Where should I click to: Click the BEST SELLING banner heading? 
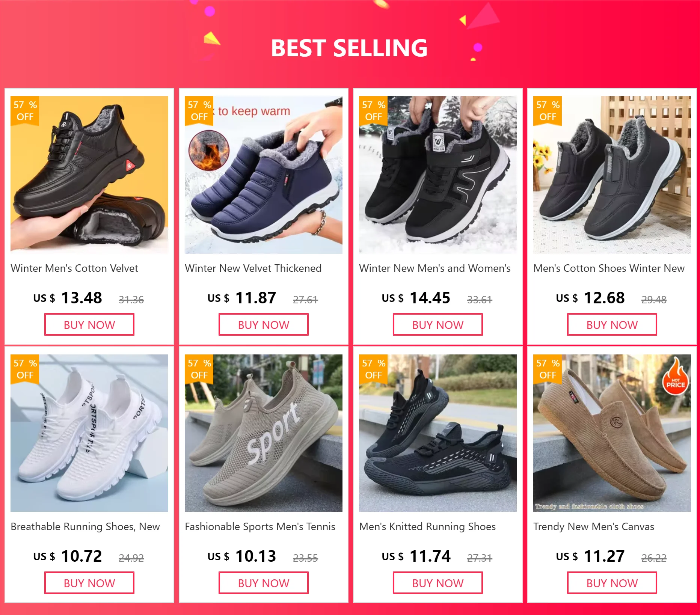click(349, 48)
